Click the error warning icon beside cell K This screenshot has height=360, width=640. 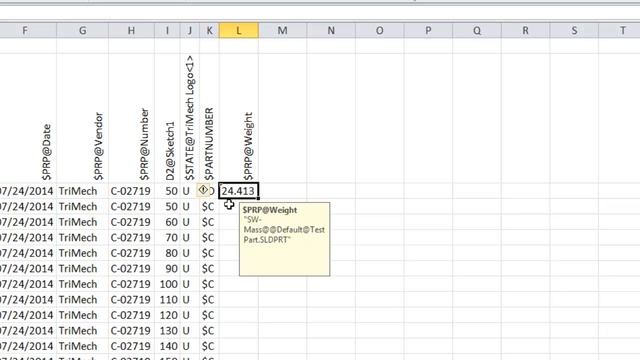pos(203,190)
